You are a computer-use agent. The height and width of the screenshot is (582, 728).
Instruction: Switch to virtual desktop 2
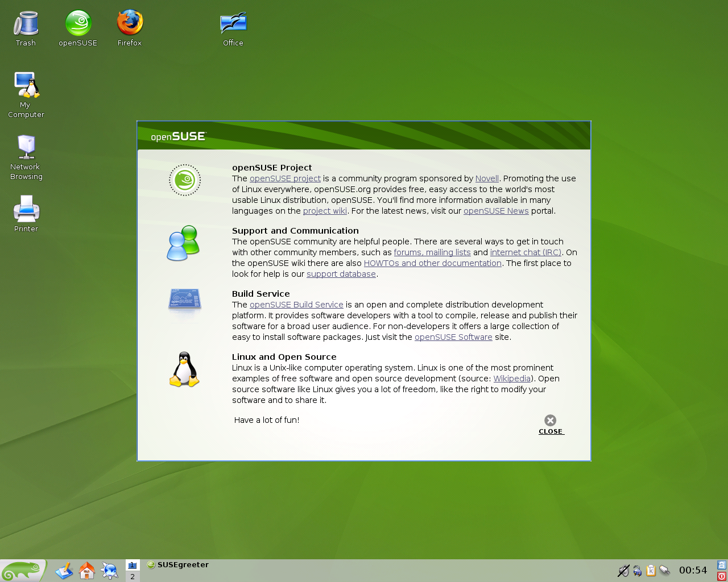133,576
